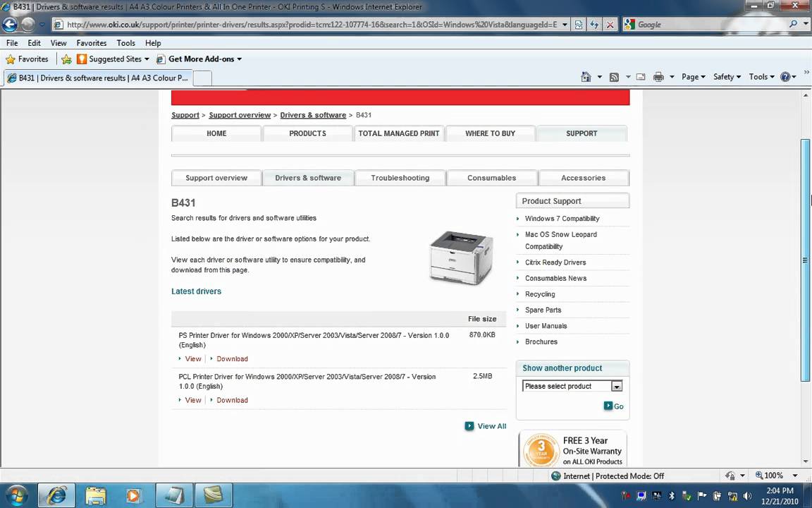Open Windows 7 Compatibility link

562,219
